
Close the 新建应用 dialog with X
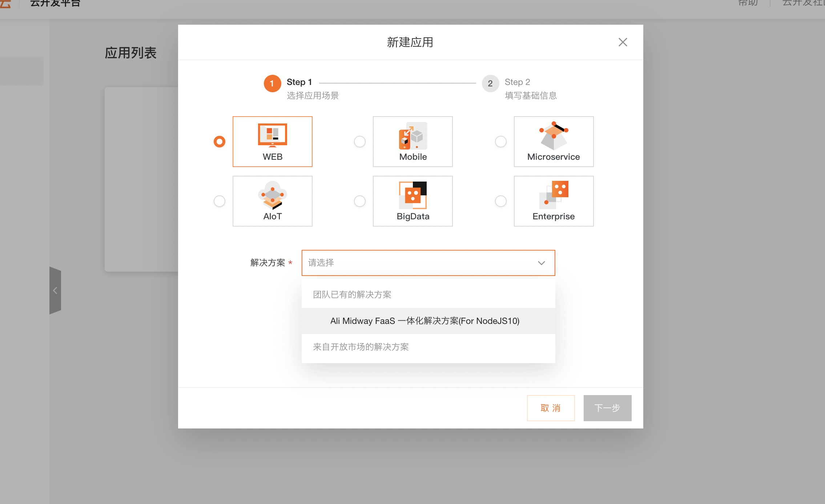(623, 42)
